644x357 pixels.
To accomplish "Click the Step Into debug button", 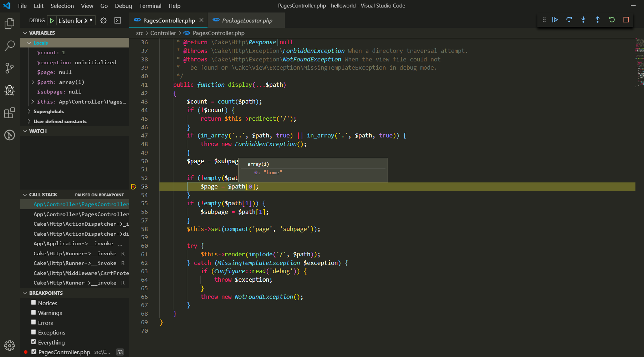I will pos(583,20).
